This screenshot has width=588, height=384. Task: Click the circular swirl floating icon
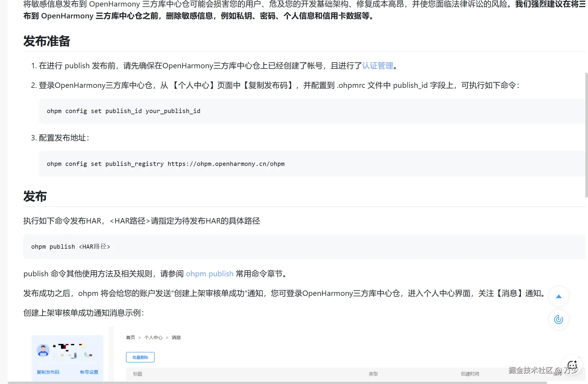tap(559, 320)
